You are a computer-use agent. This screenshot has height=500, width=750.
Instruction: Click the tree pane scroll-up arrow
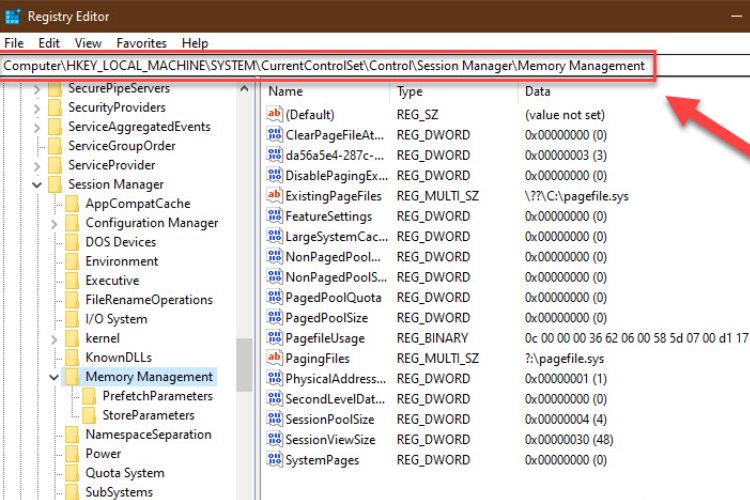point(244,89)
